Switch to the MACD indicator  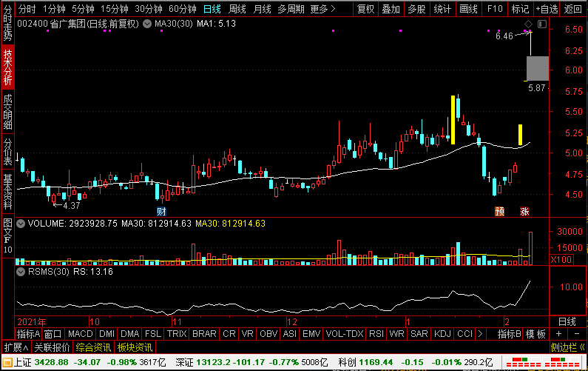[81, 334]
